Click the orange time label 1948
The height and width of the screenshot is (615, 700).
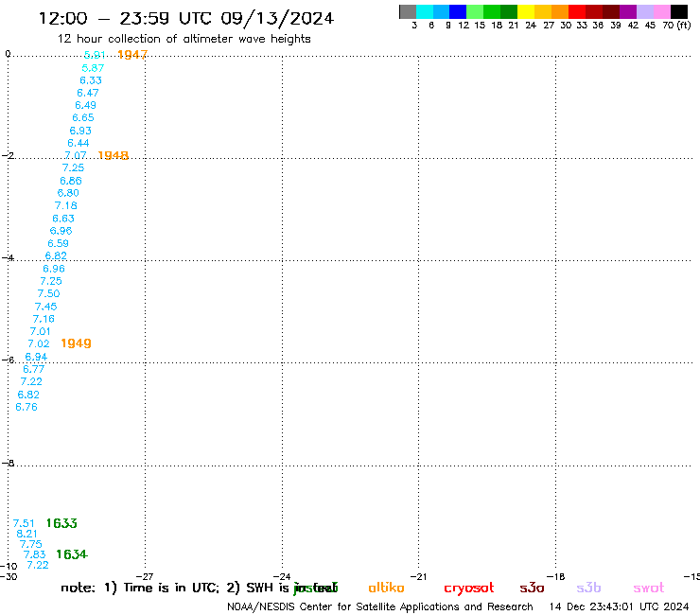(113, 155)
